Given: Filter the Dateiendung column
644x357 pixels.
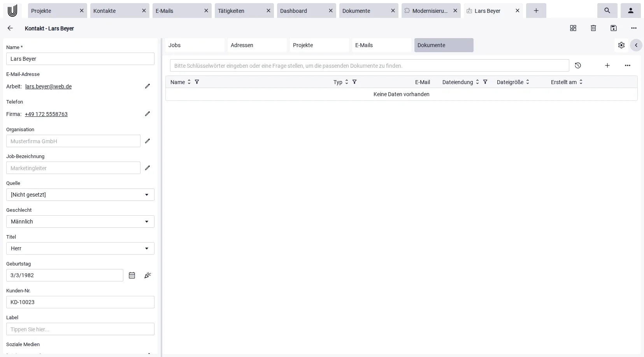Looking at the screenshot, I should tap(485, 82).
